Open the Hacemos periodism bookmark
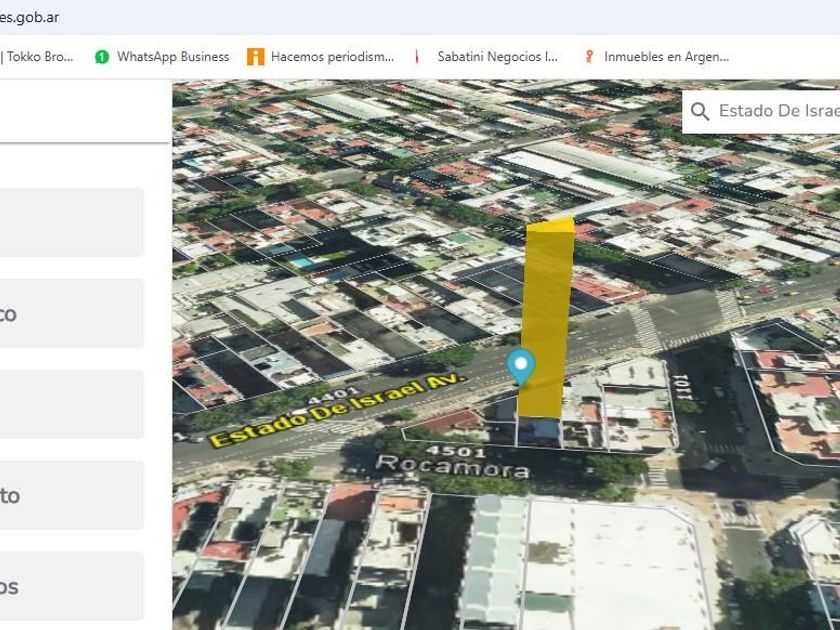 coord(332,57)
